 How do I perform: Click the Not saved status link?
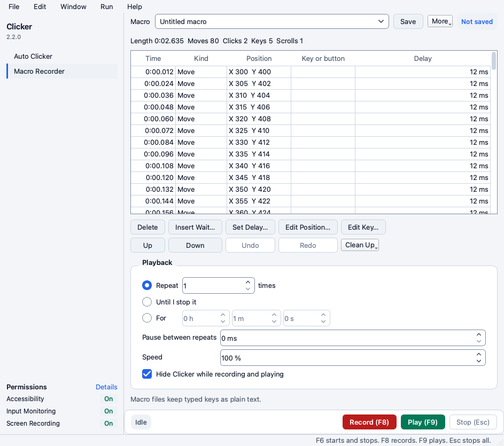pos(477,21)
